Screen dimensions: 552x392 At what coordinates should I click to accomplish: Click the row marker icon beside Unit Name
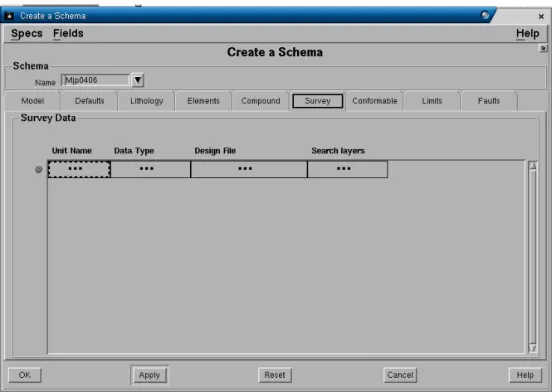tap(39, 170)
